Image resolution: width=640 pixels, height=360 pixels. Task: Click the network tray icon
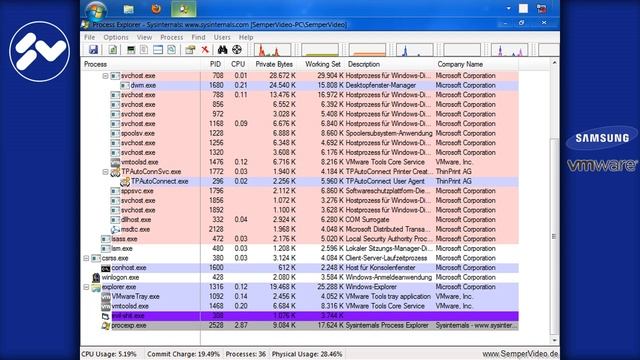542,9
